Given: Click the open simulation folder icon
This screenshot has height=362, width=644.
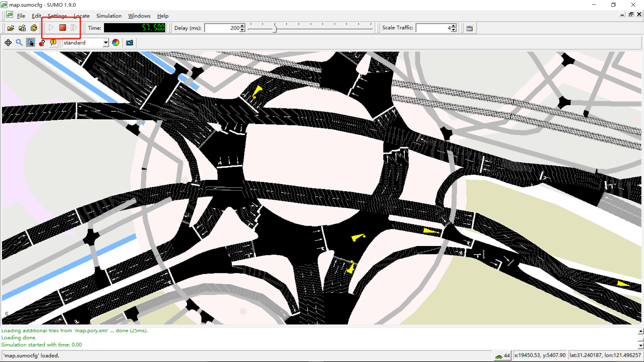Looking at the screenshot, I should [11, 28].
